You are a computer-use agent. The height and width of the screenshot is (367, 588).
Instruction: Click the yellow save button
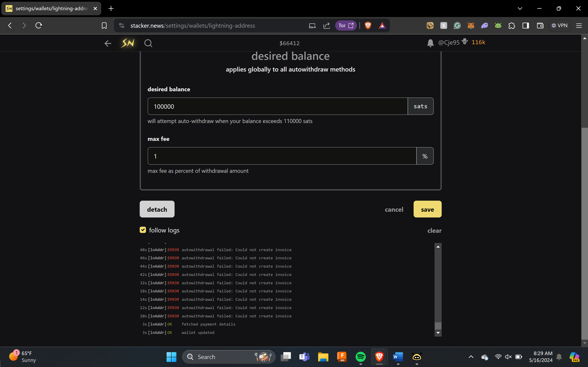[x=427, y=209]
